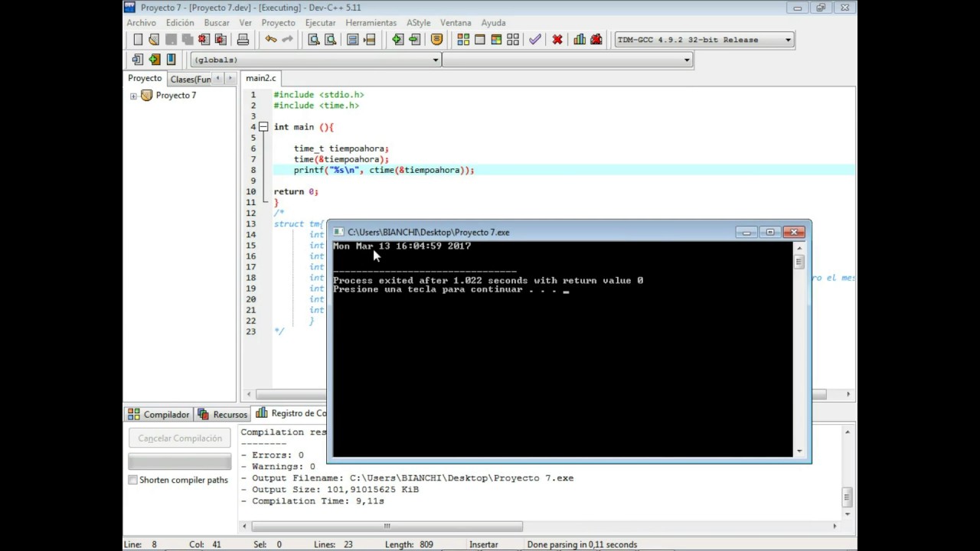Switch to the Recursos tab
980x551 pixels.
tap(223, 414)
